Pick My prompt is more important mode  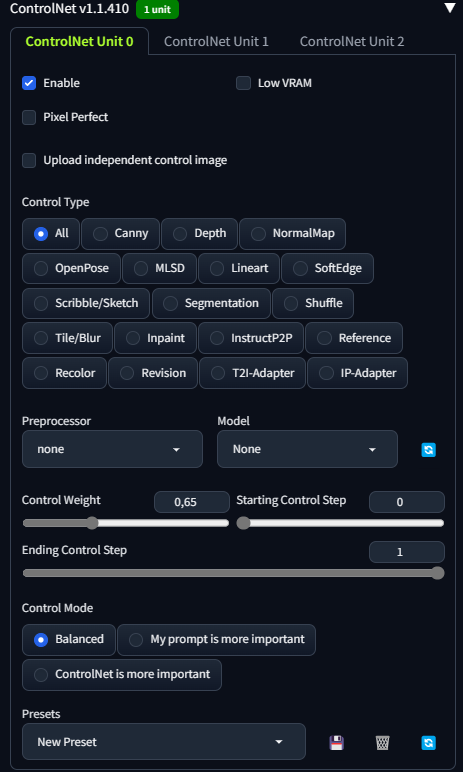point(217,640)
